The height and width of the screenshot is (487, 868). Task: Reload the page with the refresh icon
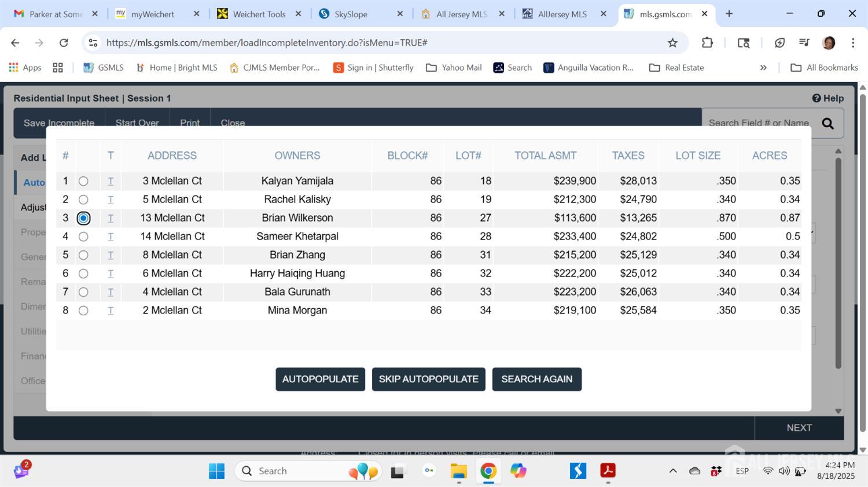(64, 43)
